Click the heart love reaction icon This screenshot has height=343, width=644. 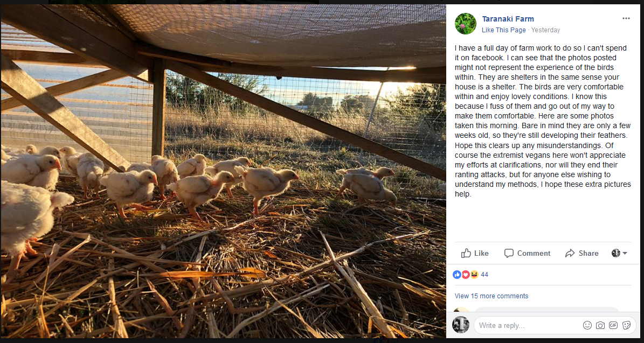466,275
